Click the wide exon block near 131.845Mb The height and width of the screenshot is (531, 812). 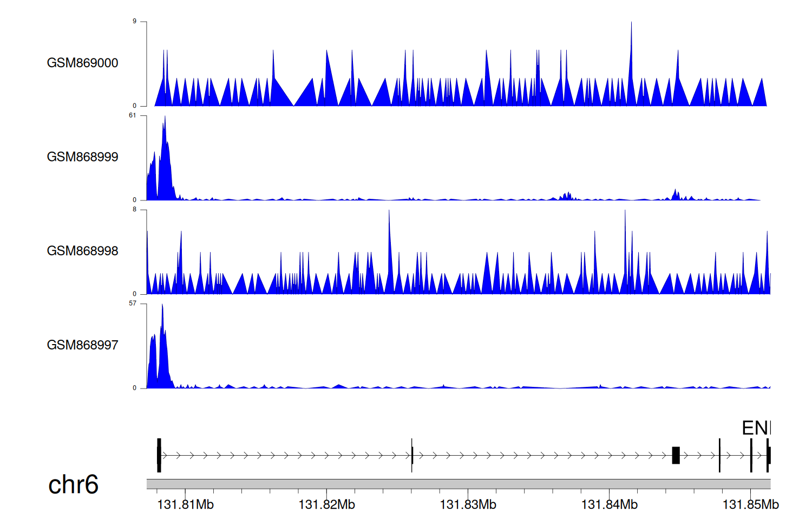click(x=676, y=455)
